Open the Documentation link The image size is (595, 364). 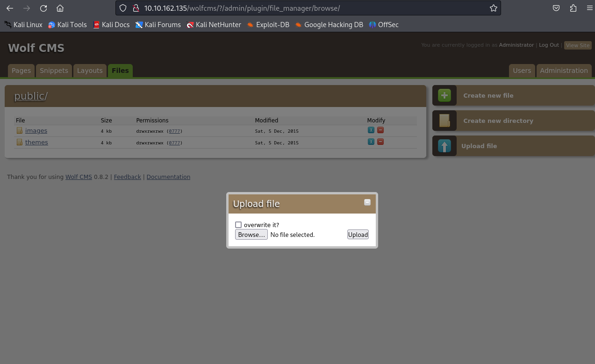(x=168, y=177)
